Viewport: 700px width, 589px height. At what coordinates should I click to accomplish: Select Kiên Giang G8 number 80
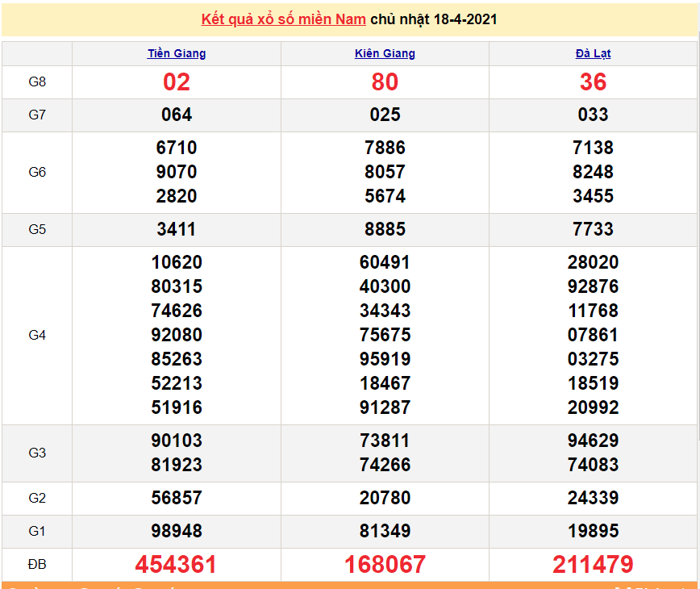[x=385, y=82]
